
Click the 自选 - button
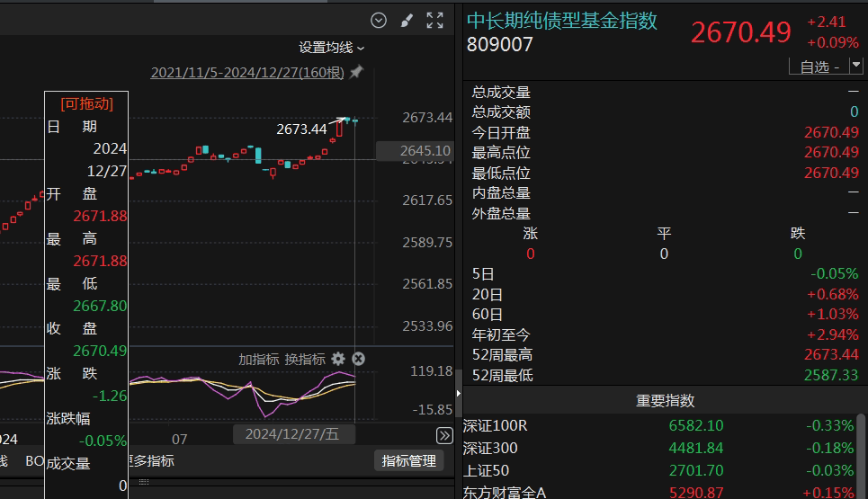tap(819, 67)
